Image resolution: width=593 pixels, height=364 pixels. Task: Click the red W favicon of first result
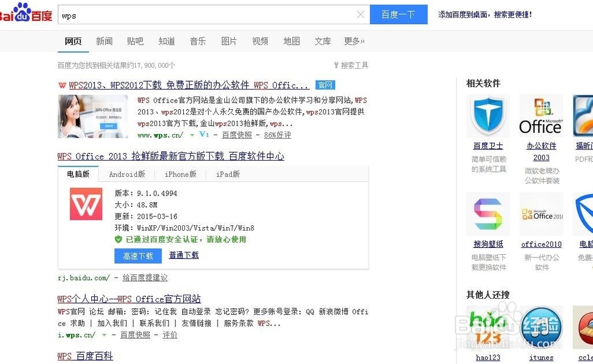(62, 85)
